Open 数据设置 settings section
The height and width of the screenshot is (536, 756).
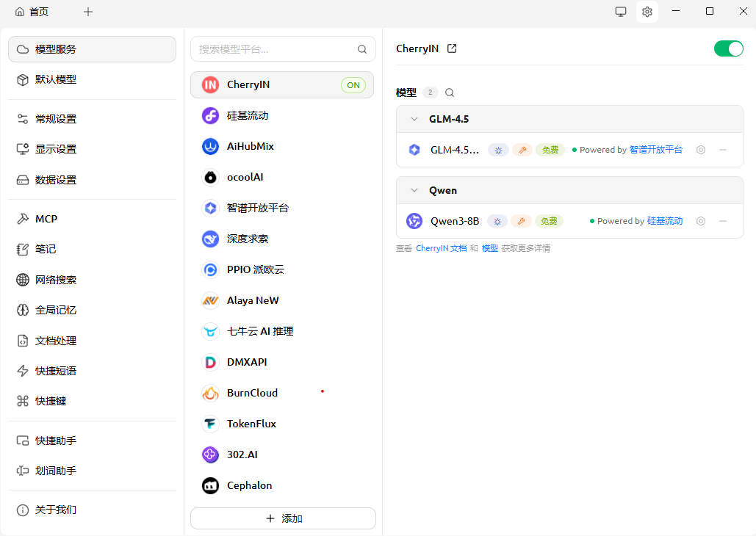click(92, 181)
